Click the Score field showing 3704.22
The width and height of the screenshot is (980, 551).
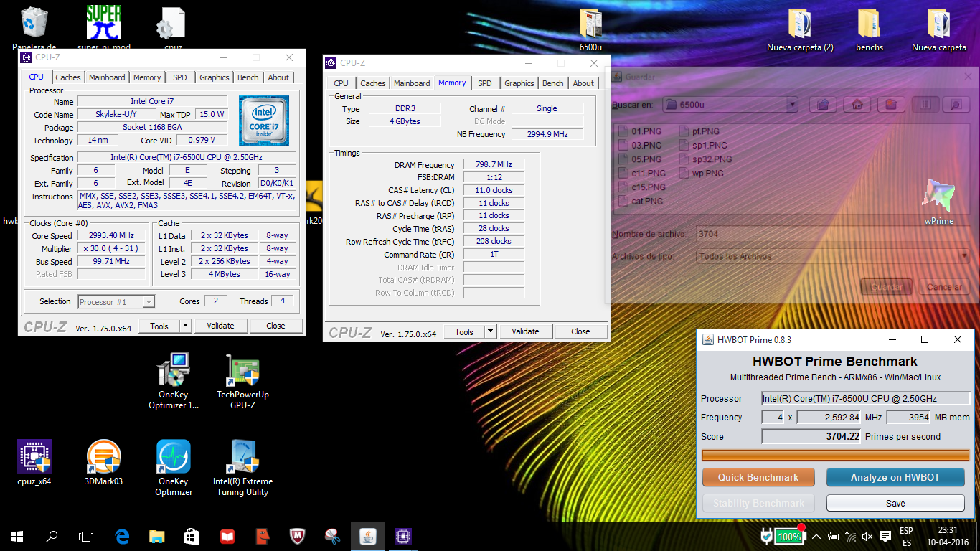(811, 436)
